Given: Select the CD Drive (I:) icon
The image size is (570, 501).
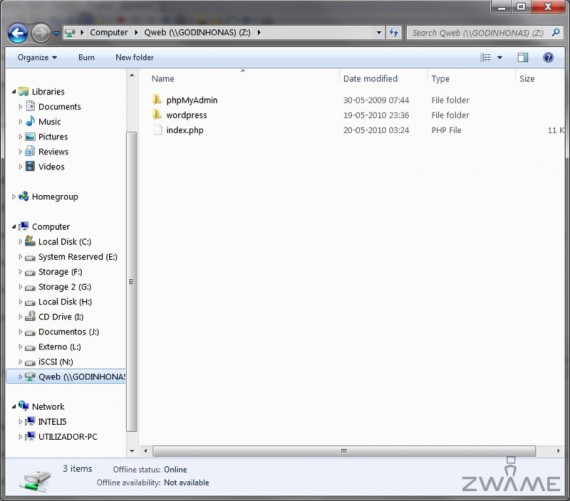Looking at the screenshot, I should click(x=30, y=316).
